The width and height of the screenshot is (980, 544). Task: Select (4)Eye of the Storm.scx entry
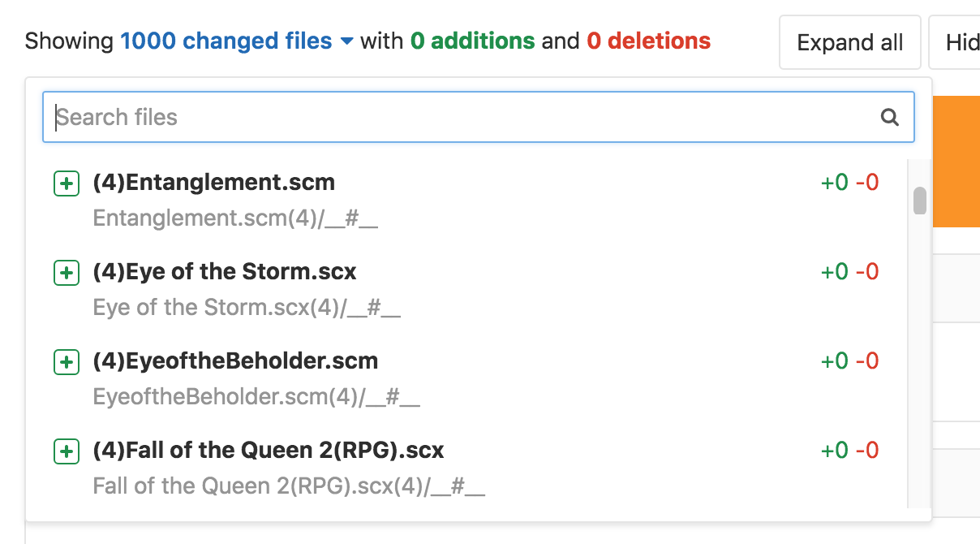(x=466, y=289)
